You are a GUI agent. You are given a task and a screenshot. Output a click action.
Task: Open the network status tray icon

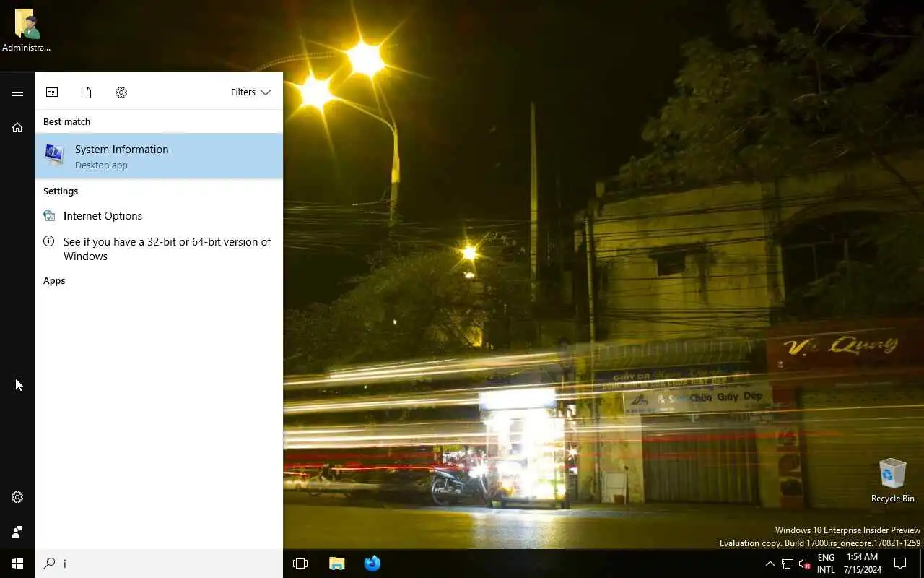click(788, 564)
